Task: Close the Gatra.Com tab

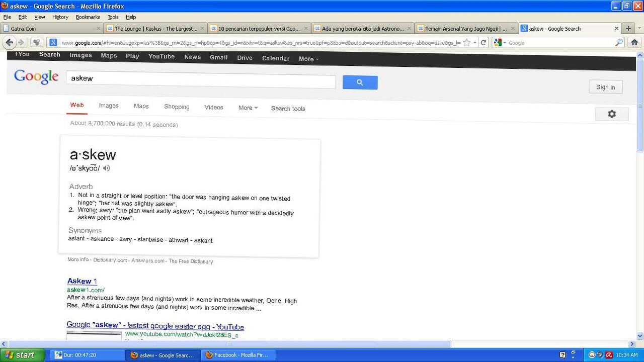Action: (99, 29)
